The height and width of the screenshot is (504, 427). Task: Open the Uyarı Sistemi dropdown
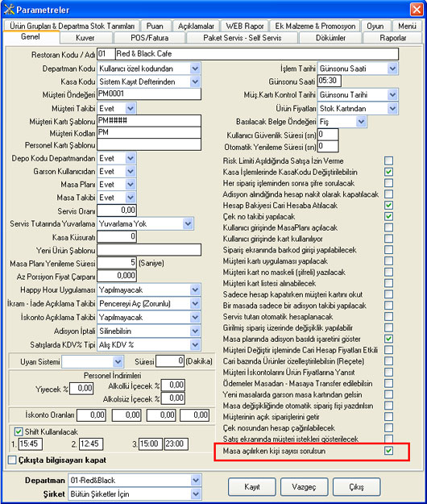point(118,361)
